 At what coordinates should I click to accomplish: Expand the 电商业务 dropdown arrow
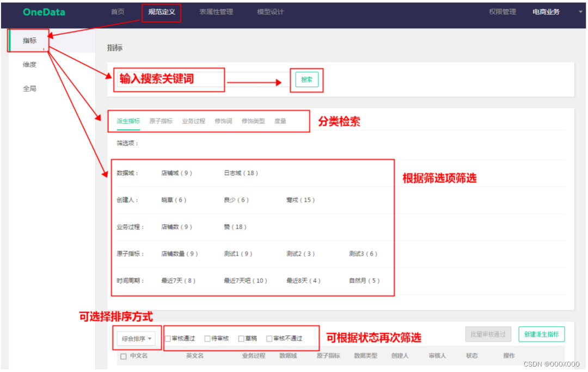tap(580, 12)
